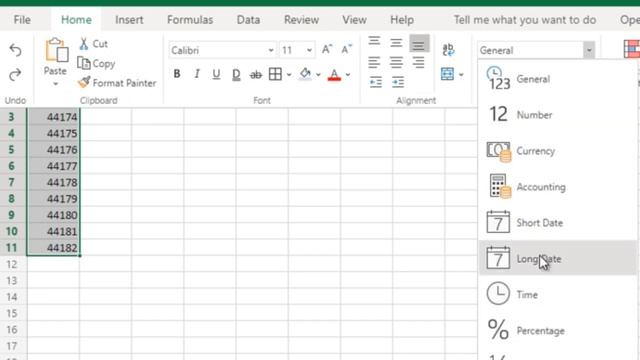
Task: Switch to the View tab
Action: click(354, 20)
